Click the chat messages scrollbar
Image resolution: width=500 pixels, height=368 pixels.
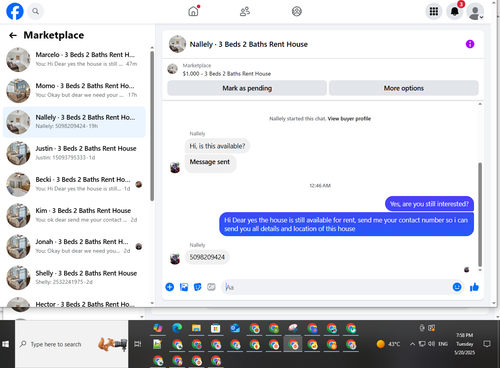[480, 215]
